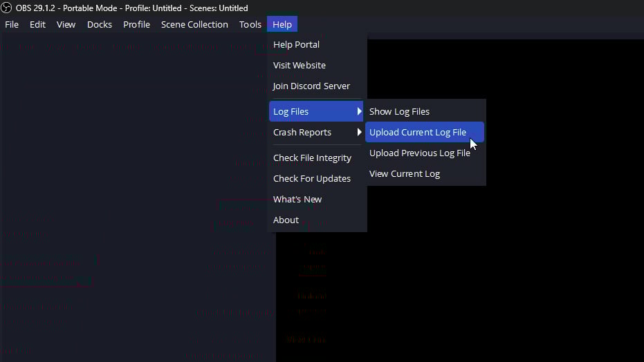Image resolution: width=644 pixels, height=362 pixels.
Task: Select Help Portal from Help menu
Action: pyautogui.click(x=316, y=45)
